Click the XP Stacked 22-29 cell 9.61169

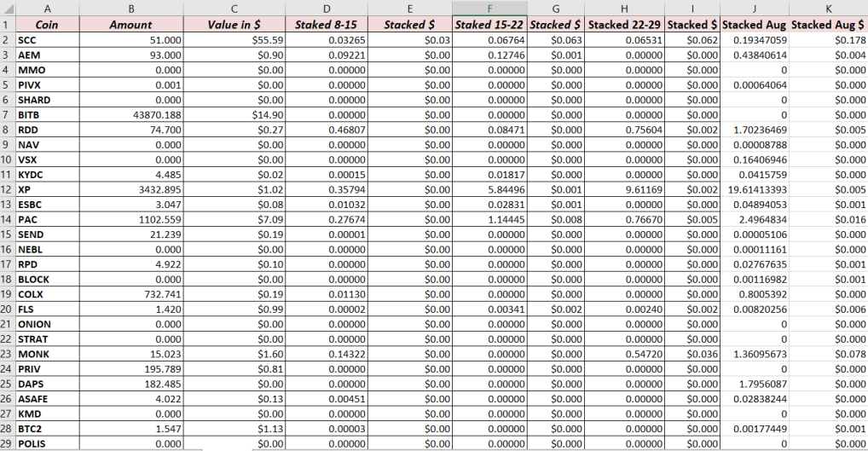624,189
